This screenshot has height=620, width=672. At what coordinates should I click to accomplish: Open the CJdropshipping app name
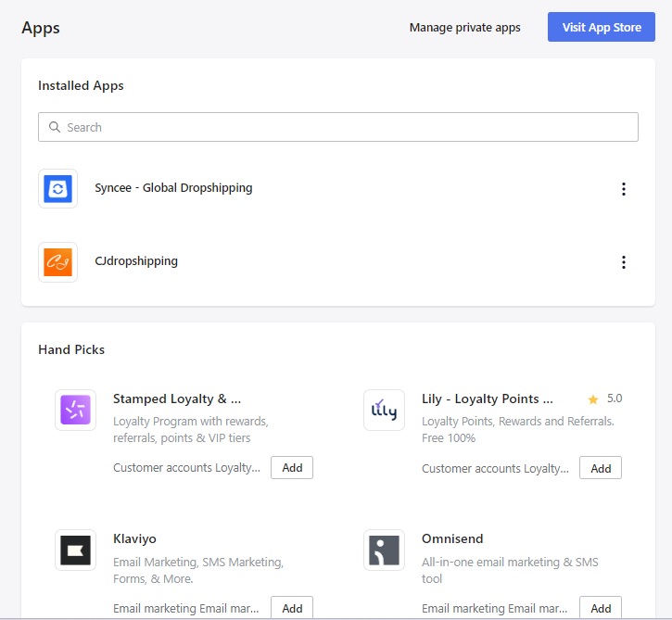[136, 261]
